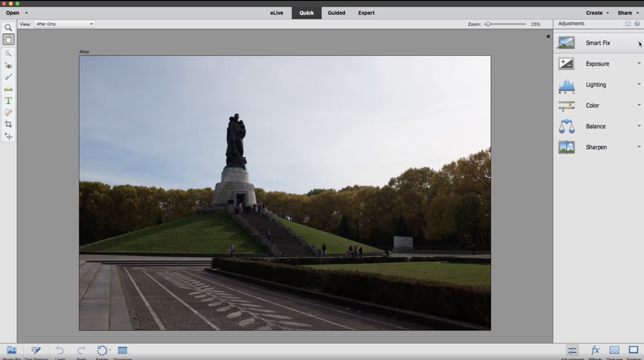Open the Create menu
The height and width of the screenshot is (360, 644).
click(597, 13)
